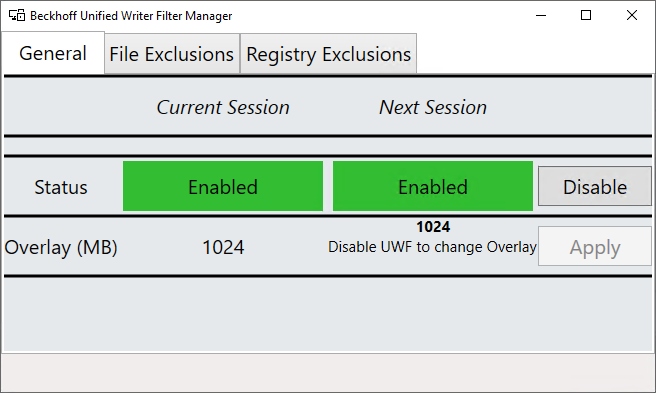Viewport: 656px width, 393px height.
Task: Click the Current Session column heading
Action: click(223, 107)
